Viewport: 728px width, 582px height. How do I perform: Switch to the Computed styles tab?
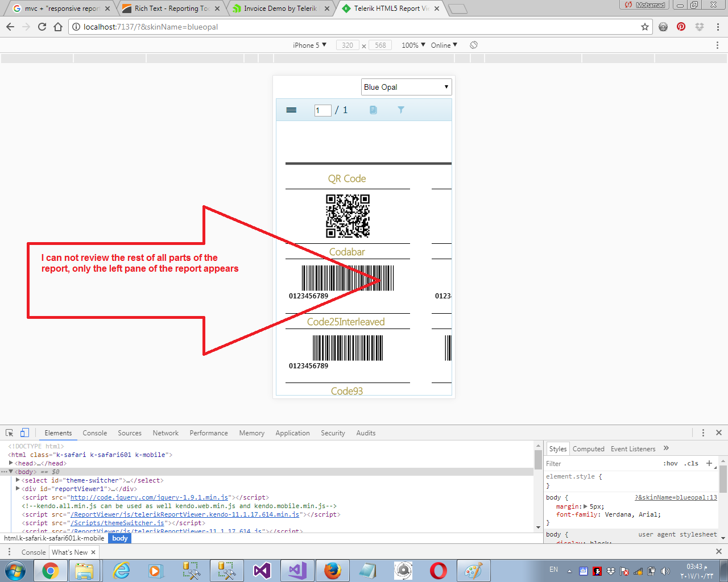[589, 448]
